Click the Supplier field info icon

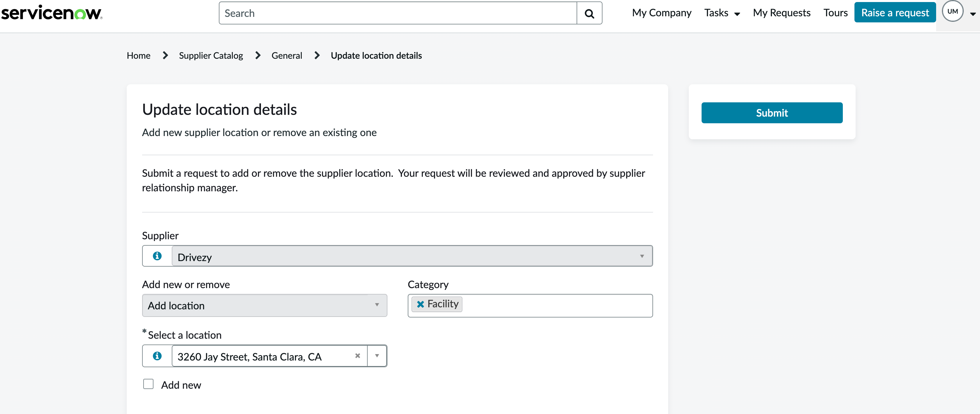(157, 256)
